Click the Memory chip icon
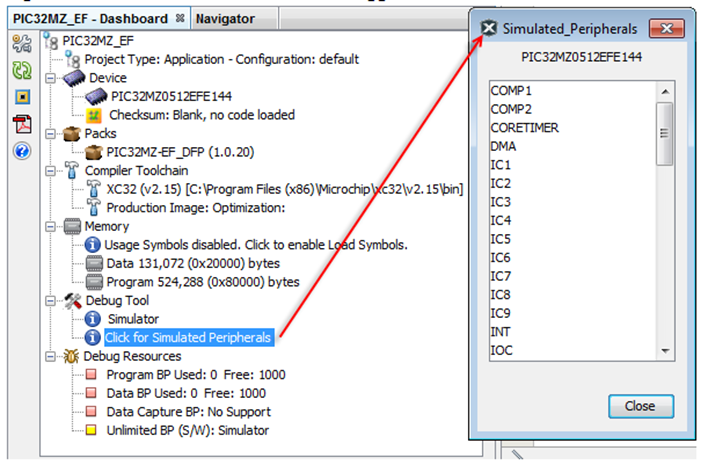 (x=72, y=227)
